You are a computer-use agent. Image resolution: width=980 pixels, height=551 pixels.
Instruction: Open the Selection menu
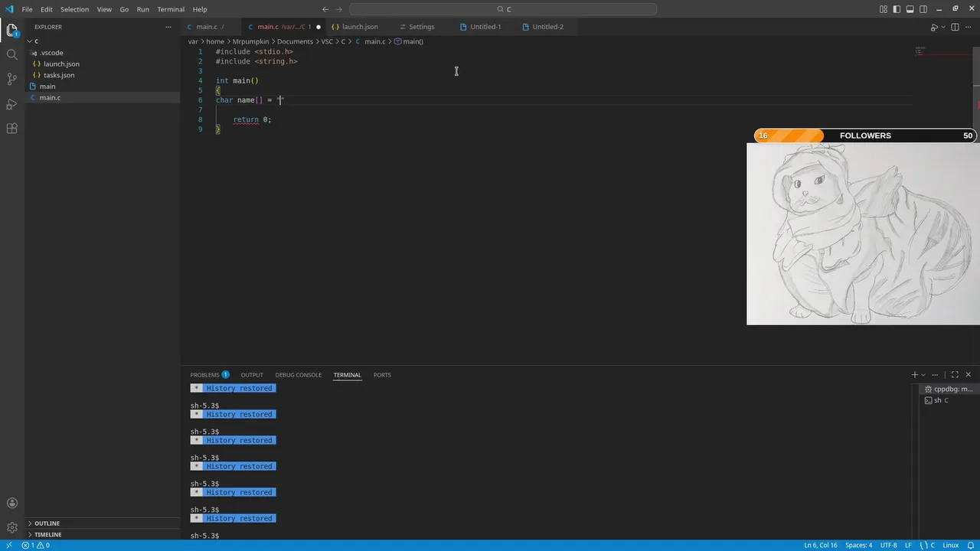coord(75,9)
